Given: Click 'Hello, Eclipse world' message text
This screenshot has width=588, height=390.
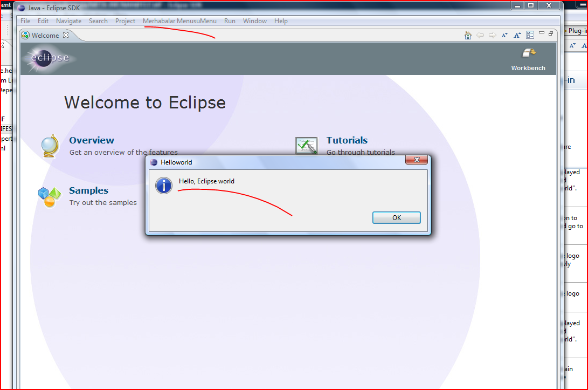Looking at the screenshot, I should coord(206,181).
